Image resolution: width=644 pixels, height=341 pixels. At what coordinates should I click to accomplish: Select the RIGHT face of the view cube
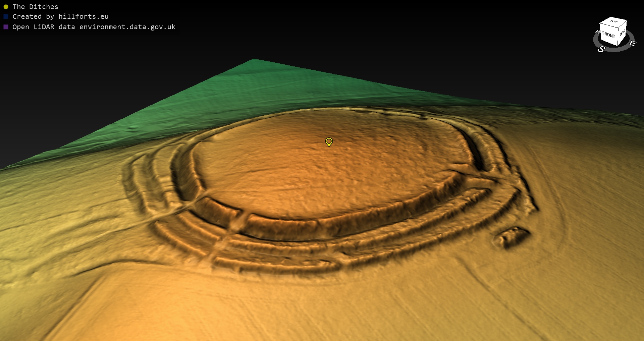point(622,33)
